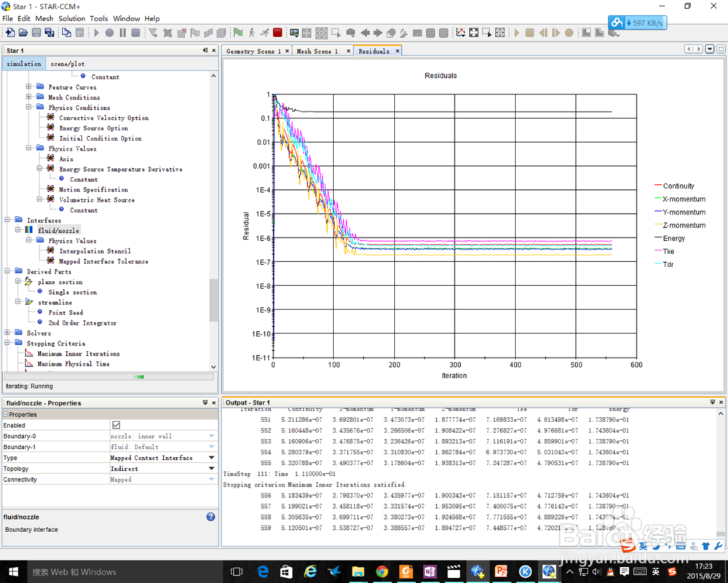Click the screenshot camera icon
The image size is (728, 583).
click(351, 33)
